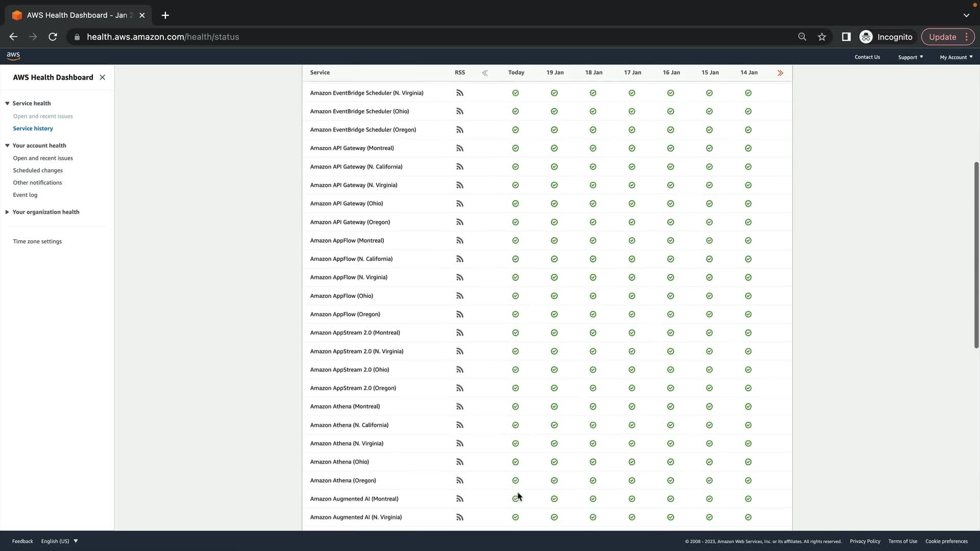
Task: Bookmark this page with the star icon
Action: click(822, 37)
